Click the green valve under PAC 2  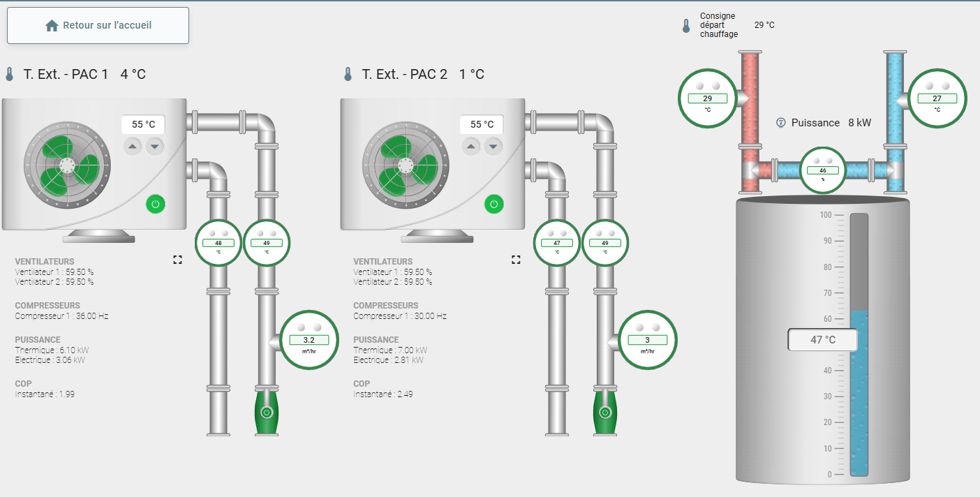pos(604,411)
